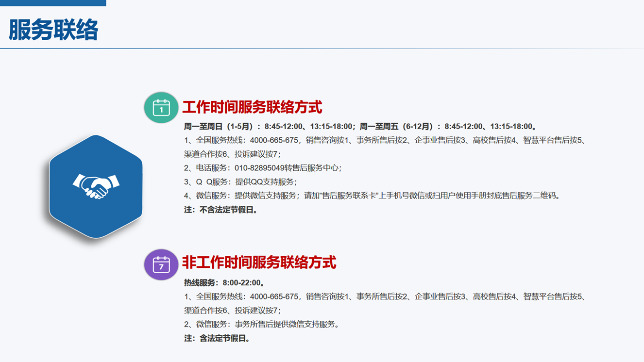644x362 pixels.
Task: Click the purple calendar icon numbered 7
Action: (161, 264)
